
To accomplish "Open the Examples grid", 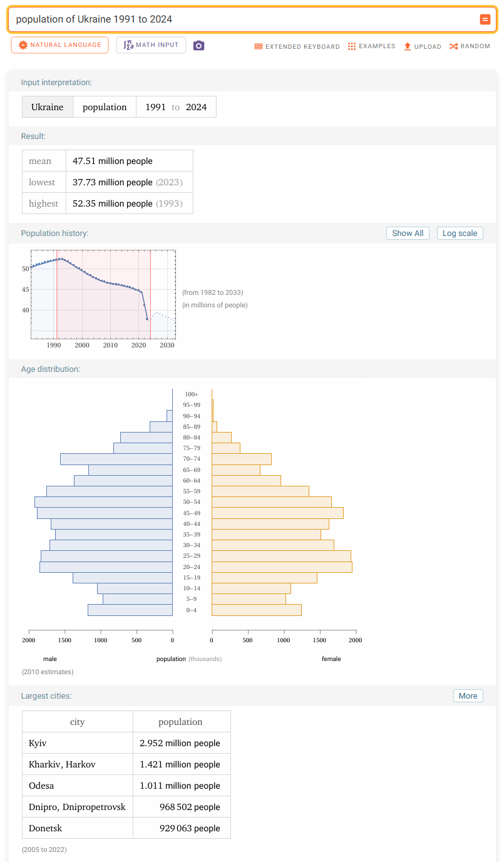I will 371,46.
